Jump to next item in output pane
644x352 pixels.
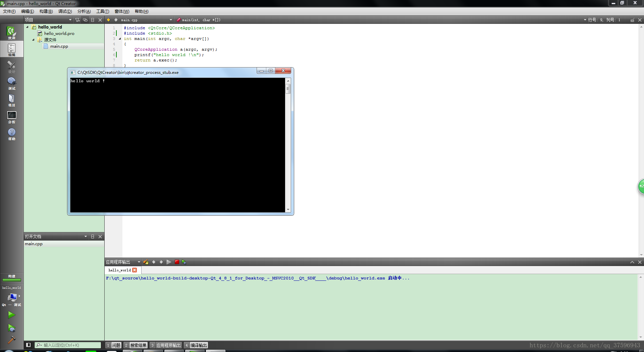(x=161, y=262)
